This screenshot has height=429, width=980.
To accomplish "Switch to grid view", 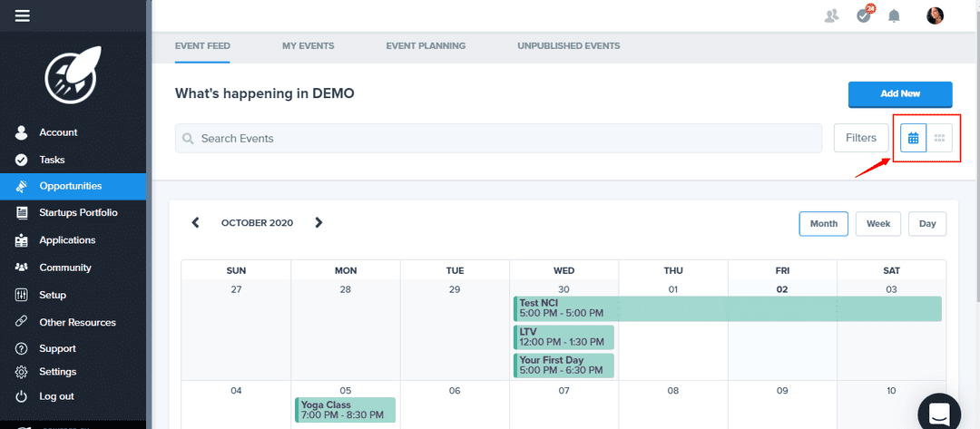I will 939,138.
